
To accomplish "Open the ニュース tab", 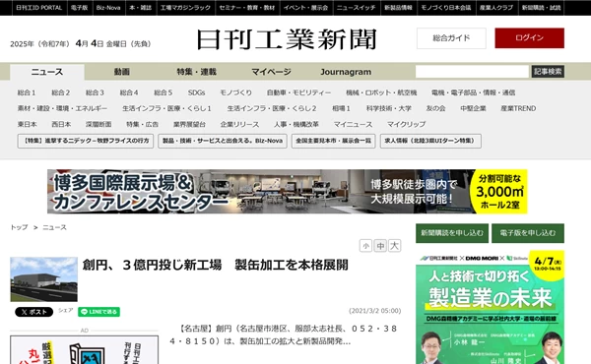I will pos(47,72).
